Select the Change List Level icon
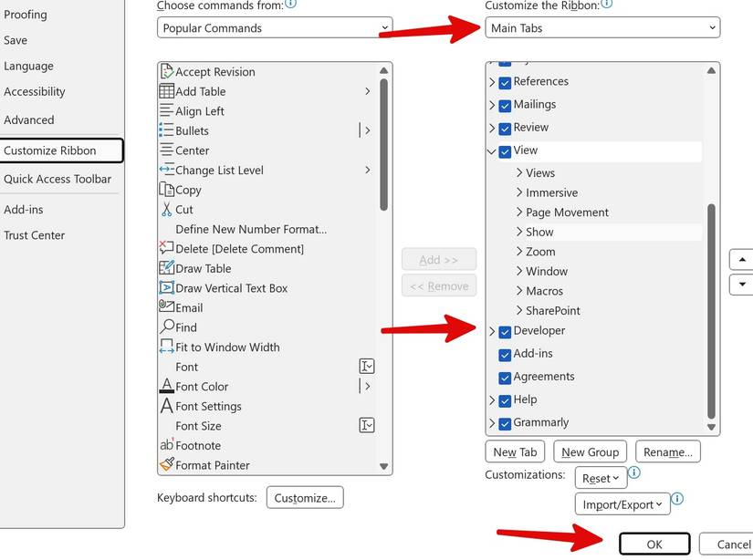 [x=166, y=170]
